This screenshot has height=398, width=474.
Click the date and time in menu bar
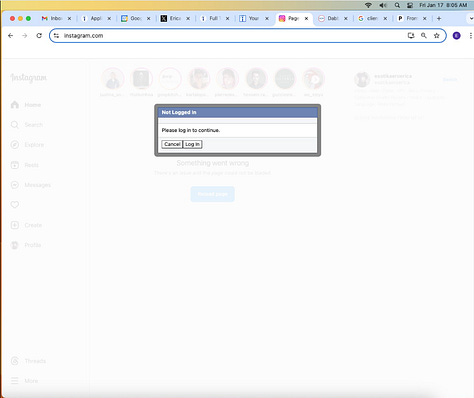pos(443,5)
